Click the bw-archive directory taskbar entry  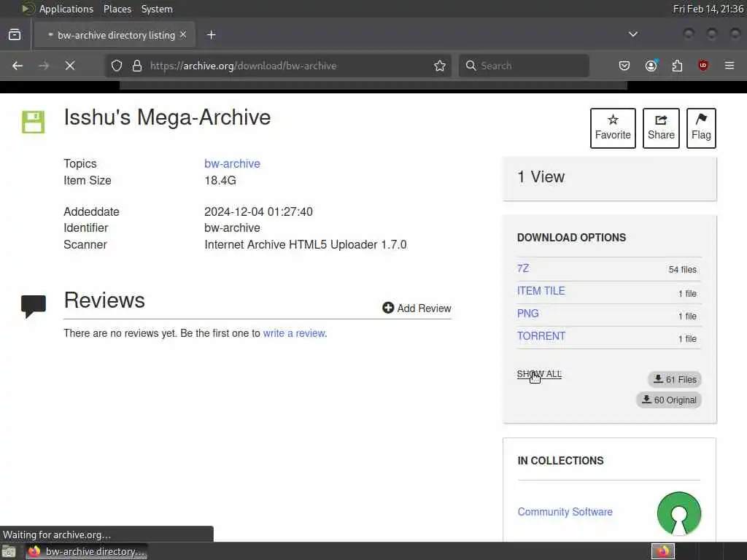(x=87, y=551)
